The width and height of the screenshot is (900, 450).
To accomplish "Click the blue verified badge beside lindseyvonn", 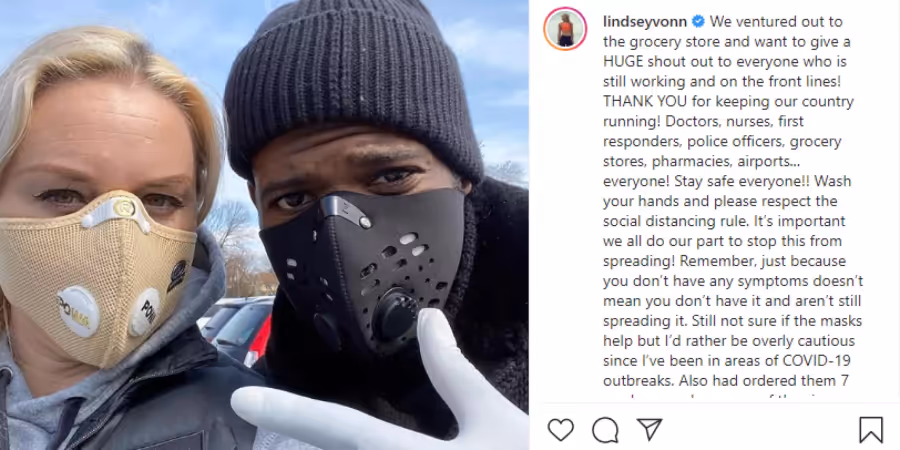I will 698,22.
